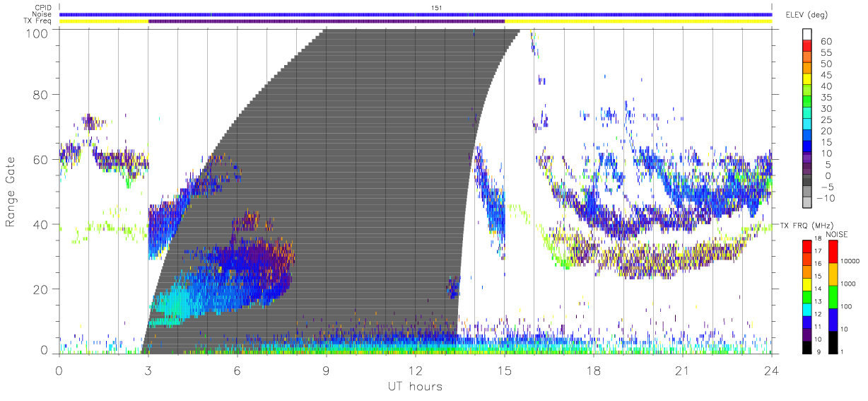The width and height of the screenshot is (868, 401).
Task: Pick the cyan 12–13 swatch in TX FRQ colorbar
Action: tap(807, 308)
